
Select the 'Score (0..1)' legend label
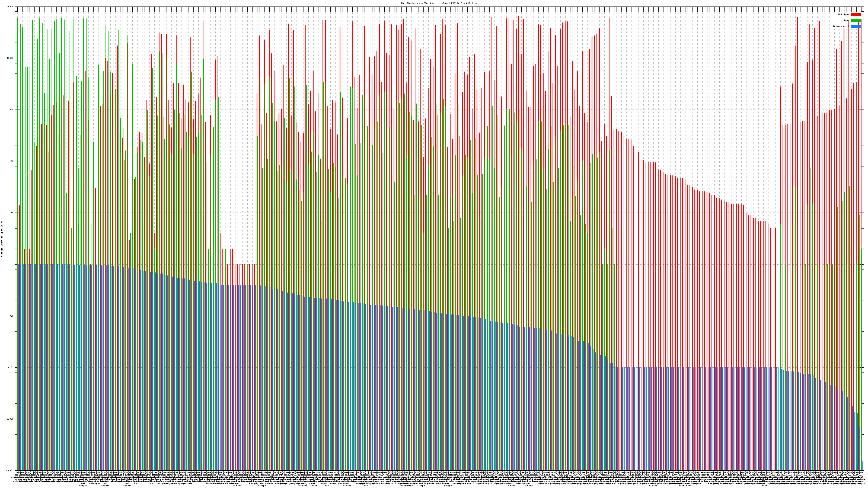(841, 26)
